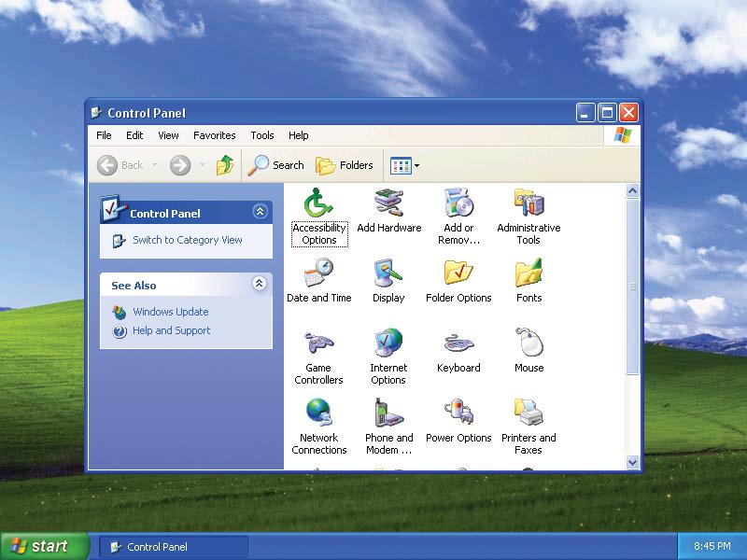The height and width of the screenshot is (560, 747).
Task: Open the Back history dropdown arrow
Action: coord(154,165)
